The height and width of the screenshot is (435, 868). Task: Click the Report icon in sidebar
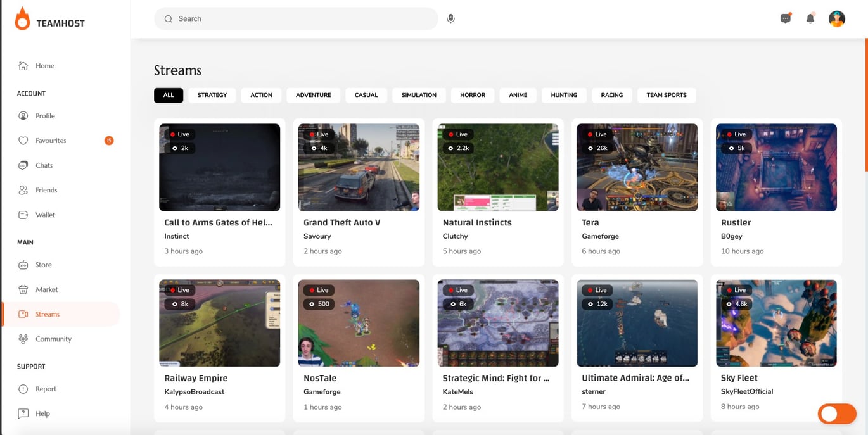23,389
